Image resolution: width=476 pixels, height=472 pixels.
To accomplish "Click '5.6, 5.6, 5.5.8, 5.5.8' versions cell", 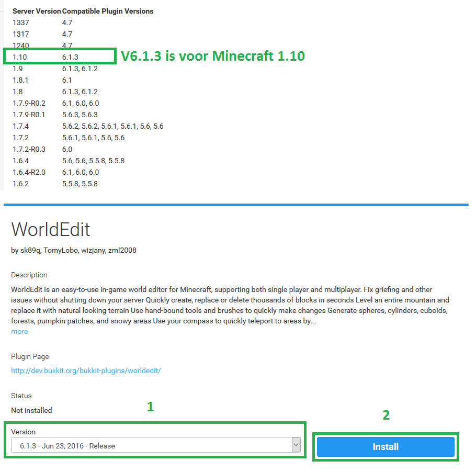I will (93, 161).
